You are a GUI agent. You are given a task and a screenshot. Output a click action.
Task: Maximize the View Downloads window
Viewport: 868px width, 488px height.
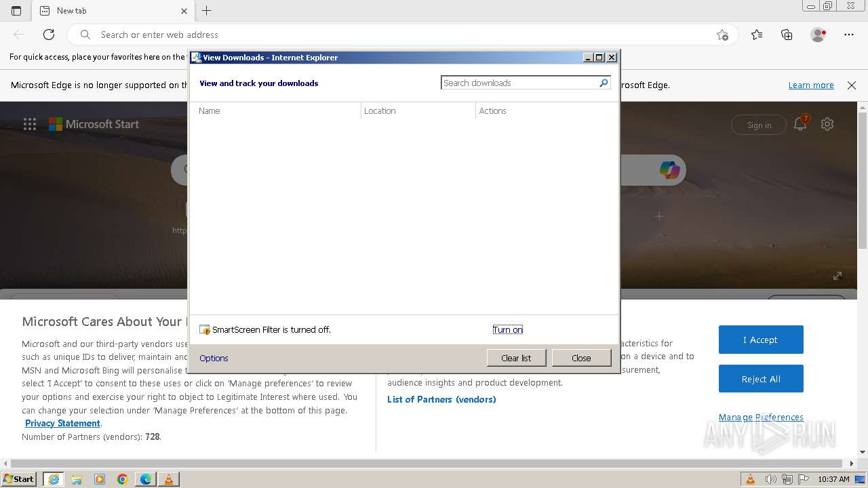pos(599,58)
